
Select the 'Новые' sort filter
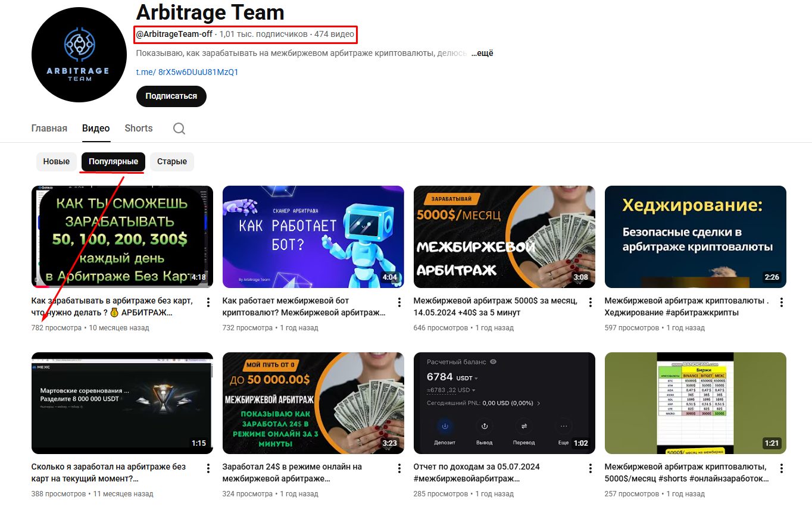(57, 162)
